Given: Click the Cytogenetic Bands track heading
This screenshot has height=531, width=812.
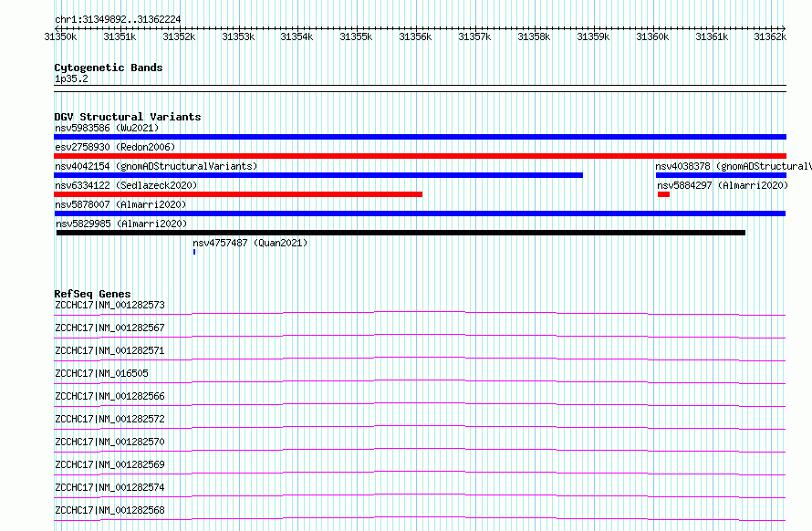Looking at the screenshot, I should pyautogui.click(x=109, y=68).
